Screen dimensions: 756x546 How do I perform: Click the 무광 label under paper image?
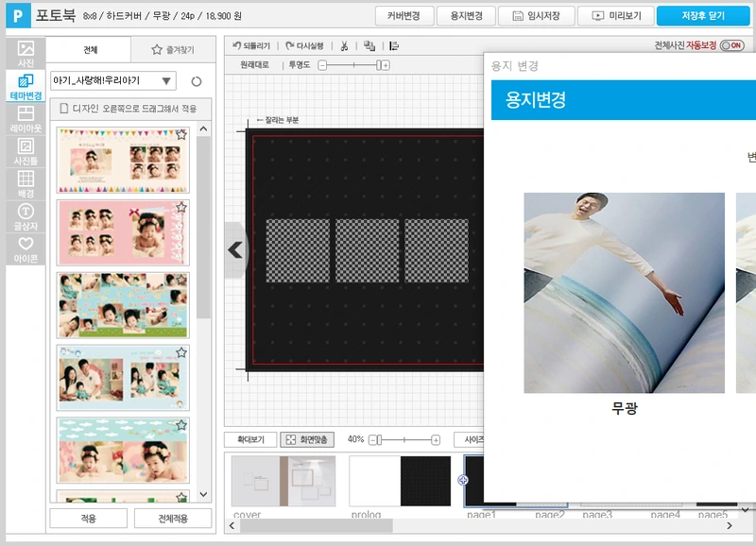click(x=625, y=408)
